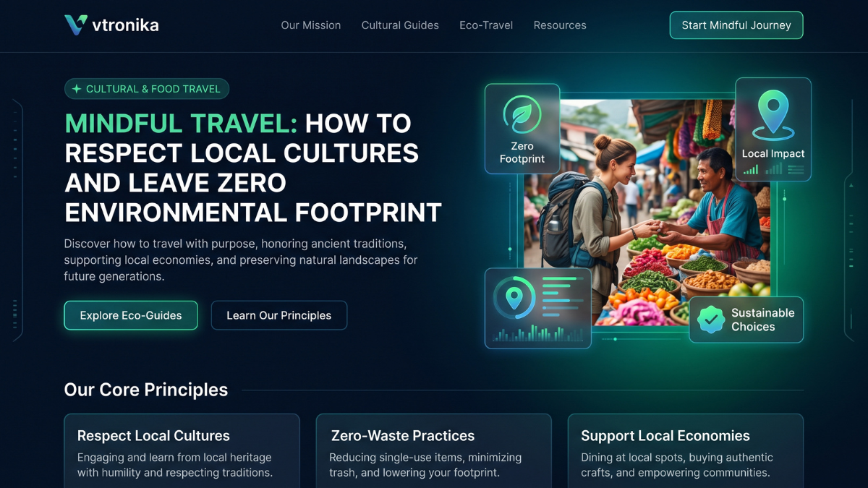
Task: Click the Local Impact label text
Action: point(773,153)
